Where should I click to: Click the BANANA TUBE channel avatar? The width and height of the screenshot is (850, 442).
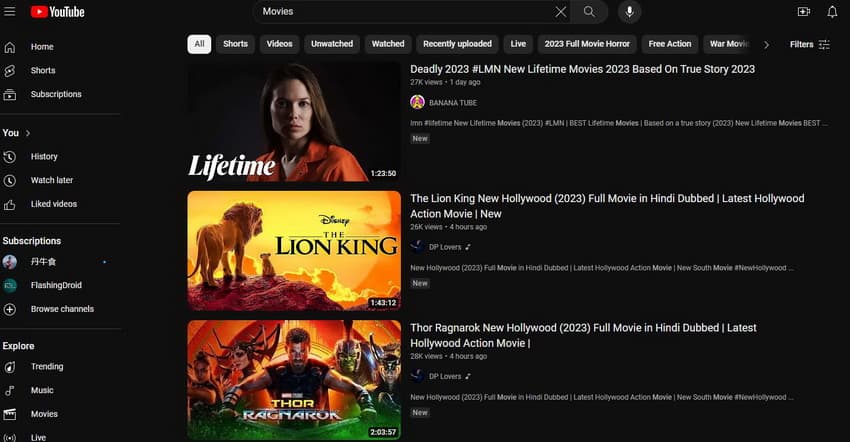click(x=417, y=102)
